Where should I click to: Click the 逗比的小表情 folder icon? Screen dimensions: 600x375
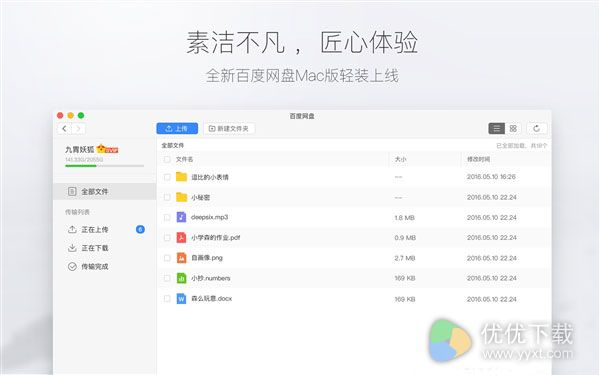point(181,177)
